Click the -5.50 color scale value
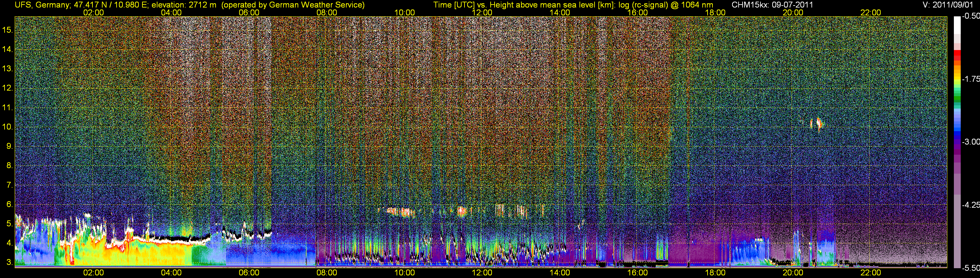Viewport: 980px width, 278px height. [x=971, y=268]
